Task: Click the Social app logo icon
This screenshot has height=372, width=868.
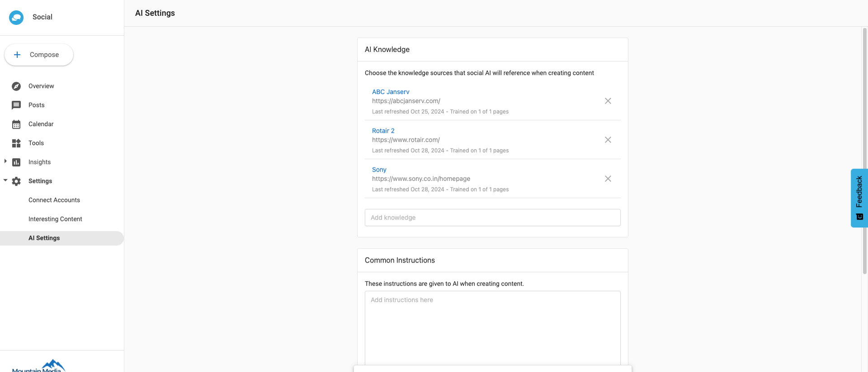Action: click(x=16, y=17)
